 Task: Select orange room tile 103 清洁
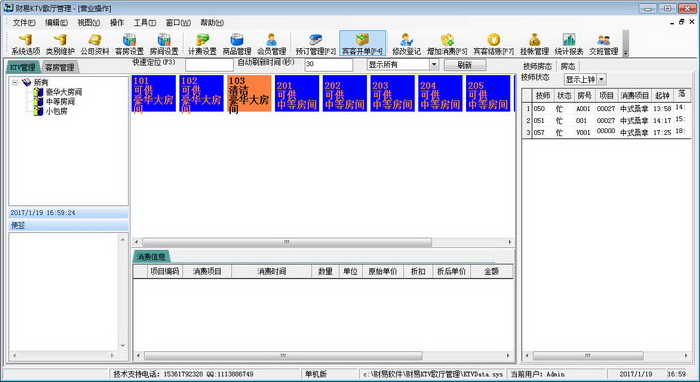coord(249,93)
